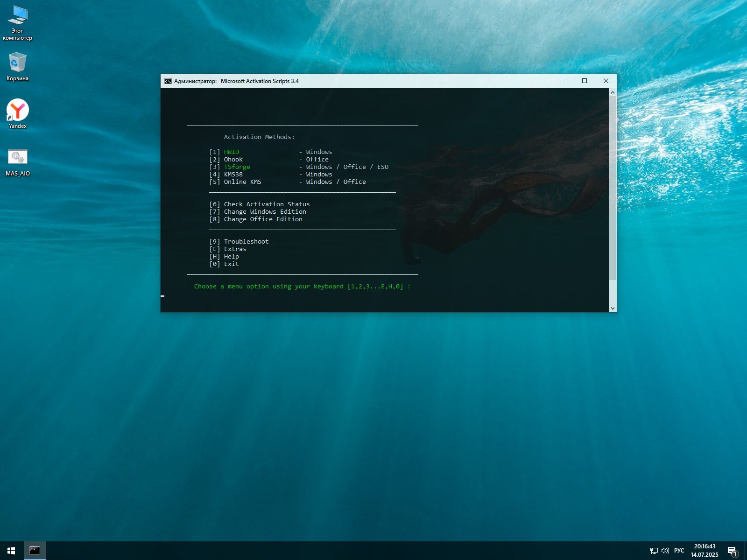Screen dimensions: 747x560
Task: Click the console vertical scrollbar thumb
Action: pyautogui.click(x=613, y=189)
